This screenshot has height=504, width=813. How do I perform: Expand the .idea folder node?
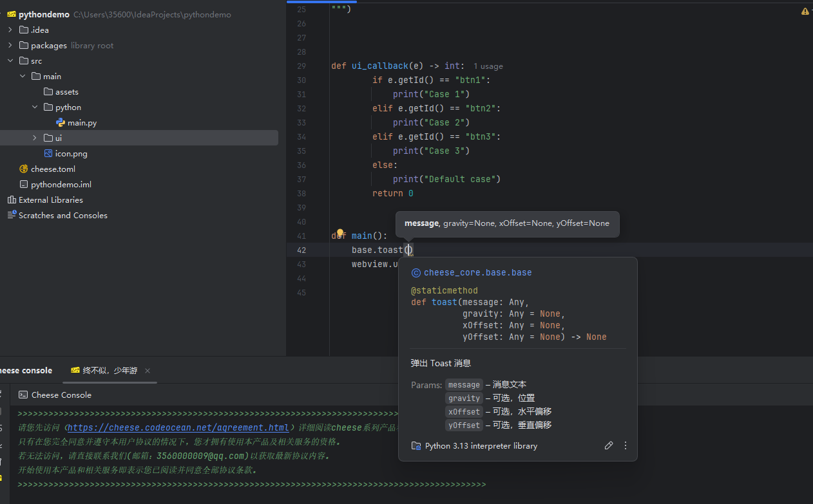tap(10, 30)
